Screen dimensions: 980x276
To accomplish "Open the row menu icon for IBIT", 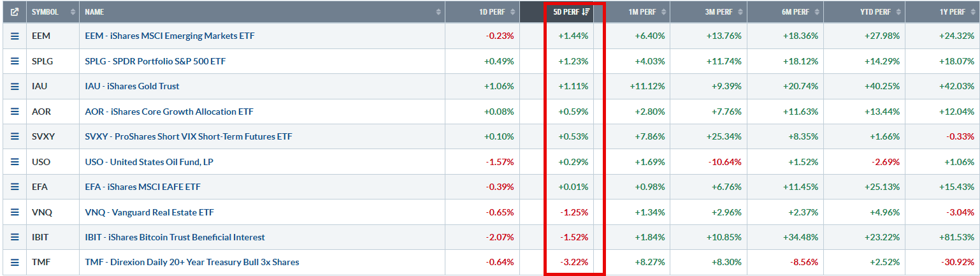I will tap(15, 237).
